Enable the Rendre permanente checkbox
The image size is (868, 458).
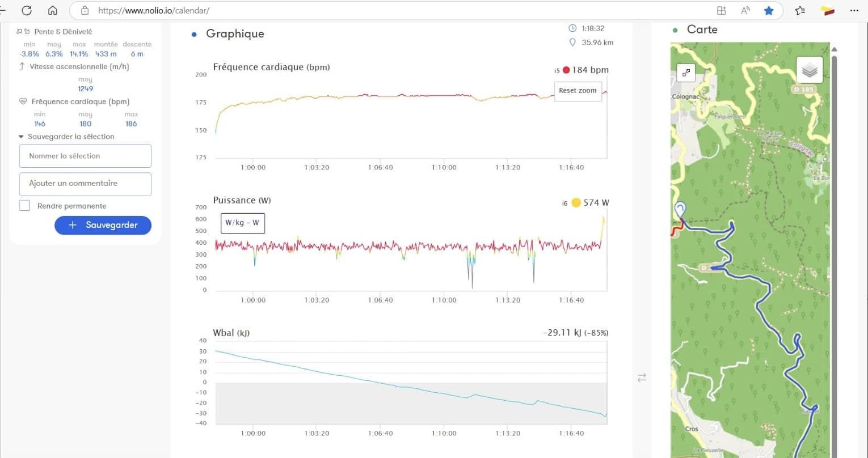pos(24,206)
